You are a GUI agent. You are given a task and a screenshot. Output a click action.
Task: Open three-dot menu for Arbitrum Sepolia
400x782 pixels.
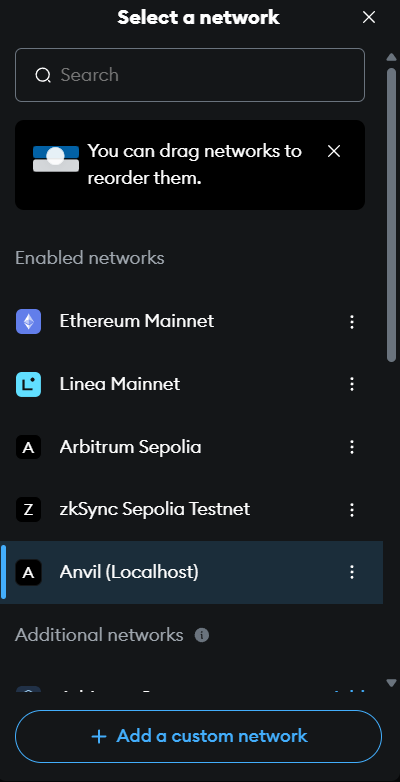tap(352, 447)
